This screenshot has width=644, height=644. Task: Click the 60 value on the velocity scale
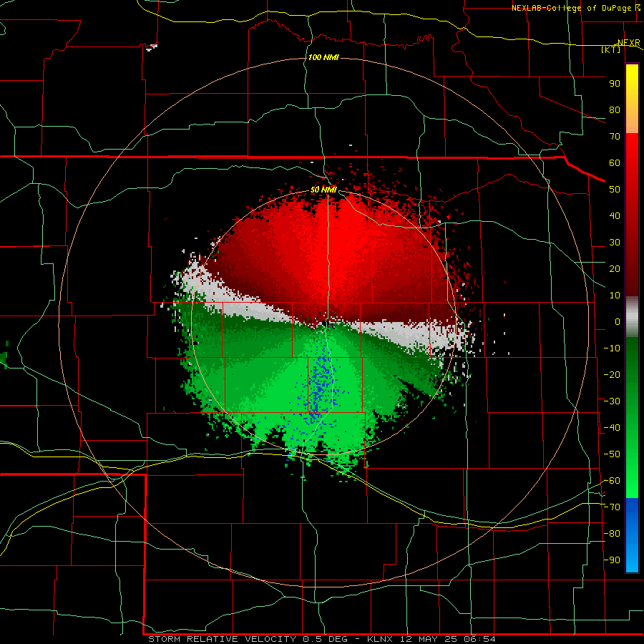(x=615, y=163)
